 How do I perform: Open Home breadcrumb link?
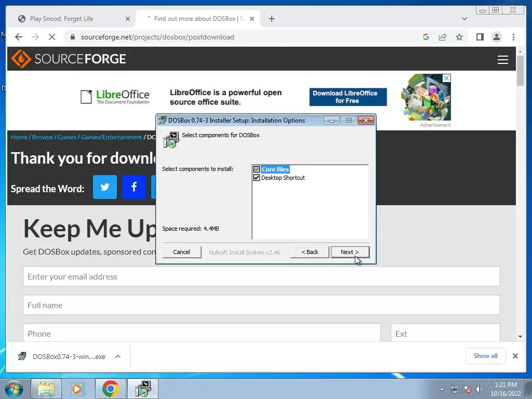click(19, 137)
